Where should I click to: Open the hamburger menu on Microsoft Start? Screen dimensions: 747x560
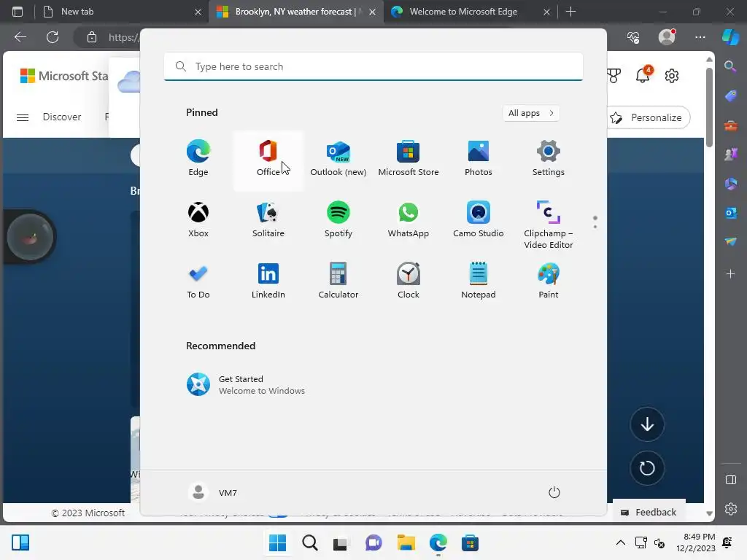click(x=23, y=117)
